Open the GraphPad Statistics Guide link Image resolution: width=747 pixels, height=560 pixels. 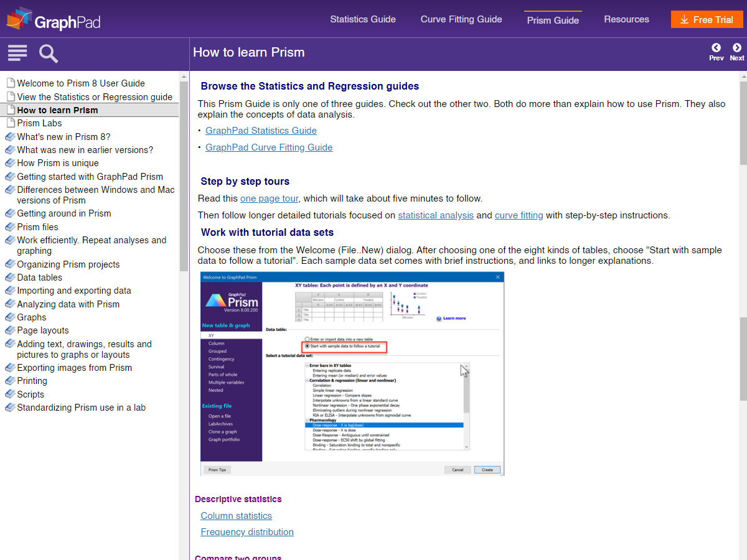(x=261, y=131)
